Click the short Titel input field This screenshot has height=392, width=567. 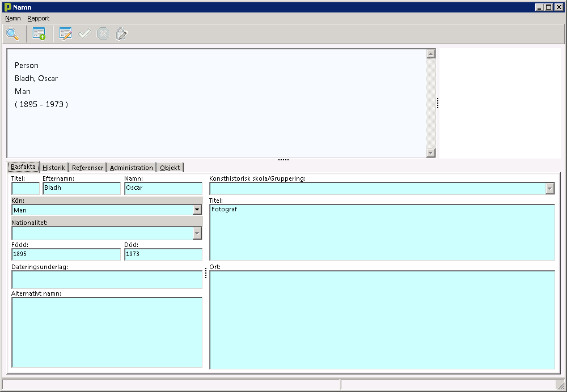(26, 188)
